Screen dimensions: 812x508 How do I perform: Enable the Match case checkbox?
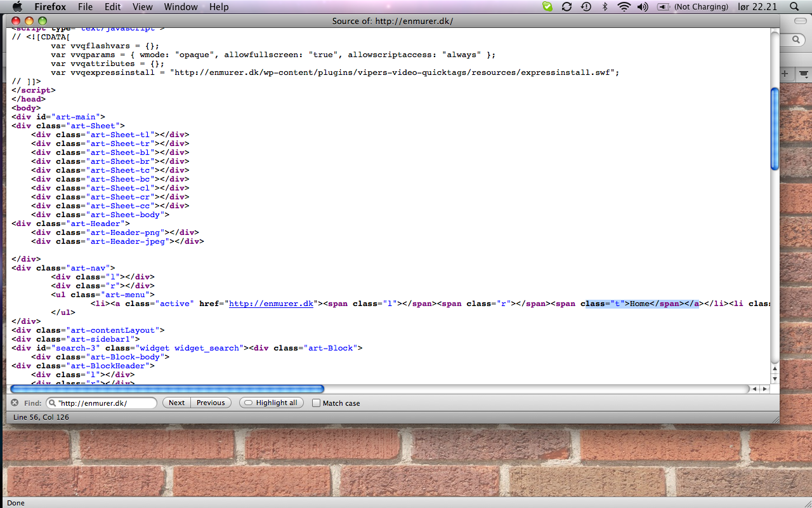[x=316, y=403]
